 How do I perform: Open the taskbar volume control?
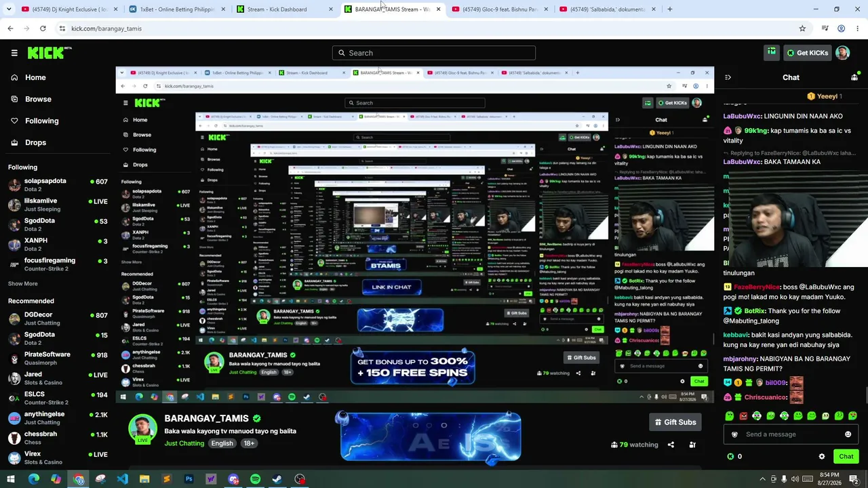coord(795,479)
